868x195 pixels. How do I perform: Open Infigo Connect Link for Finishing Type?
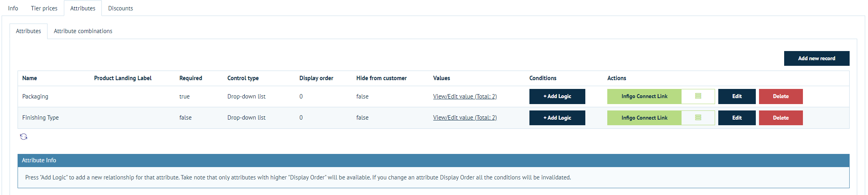pos(644,118)
